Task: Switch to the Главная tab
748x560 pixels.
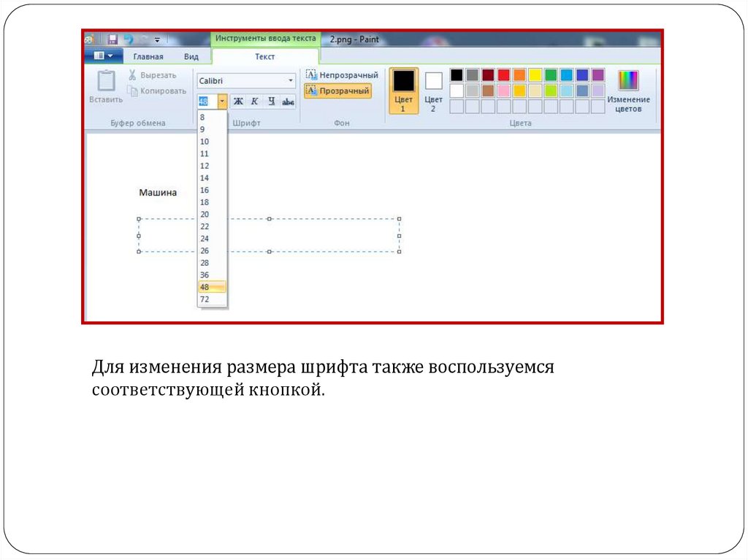Action: pos(148,56)
